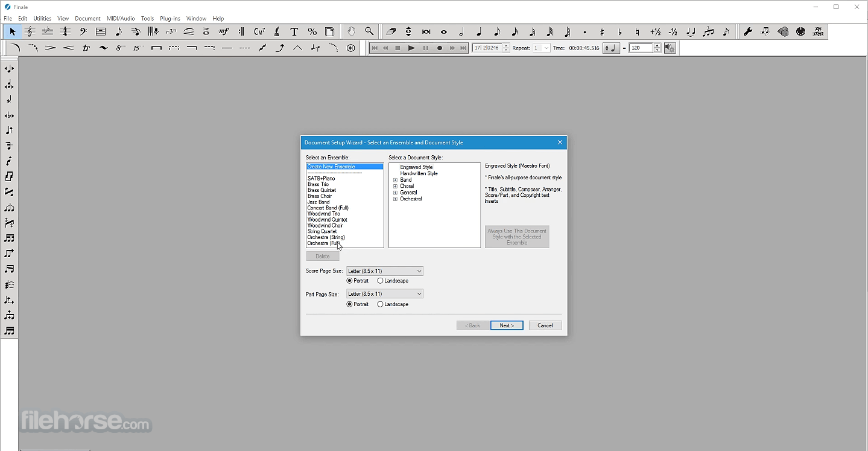868x451 pixels.
Task: Open the Document menu
Action: coord(87,19)
